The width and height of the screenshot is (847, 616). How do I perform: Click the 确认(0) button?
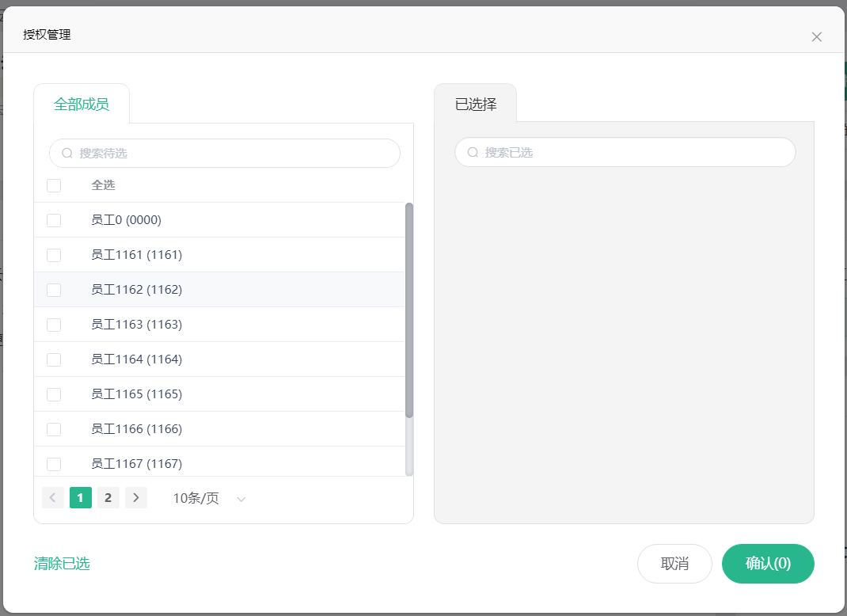click(767, 564)
